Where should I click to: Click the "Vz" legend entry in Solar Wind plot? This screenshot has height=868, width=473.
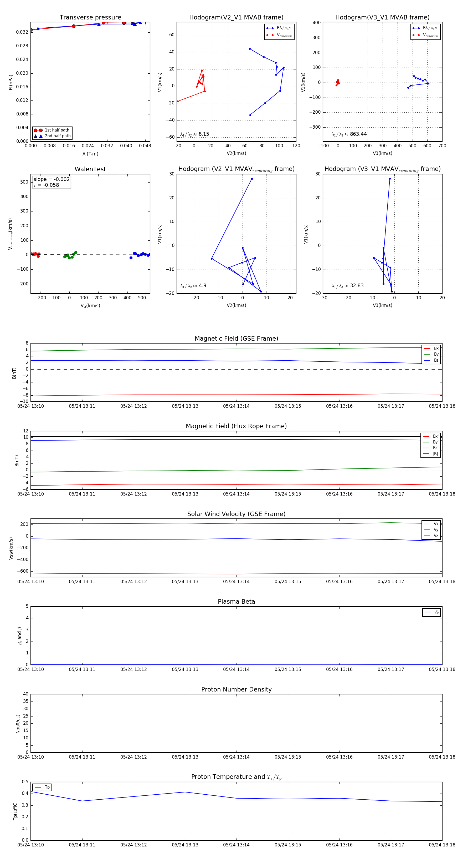(x=431, y=536)
